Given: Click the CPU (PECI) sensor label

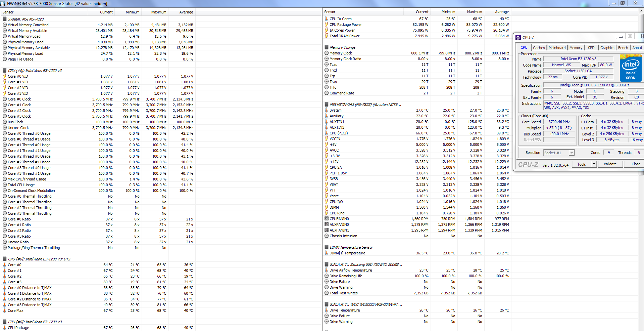Looking at the screenshot, I should 339,133.
